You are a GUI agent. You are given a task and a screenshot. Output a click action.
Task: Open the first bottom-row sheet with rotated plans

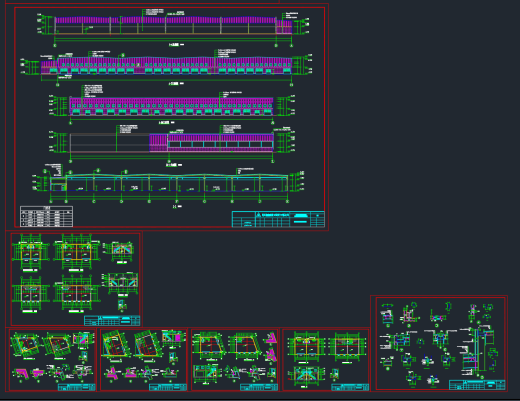[52, 360]
